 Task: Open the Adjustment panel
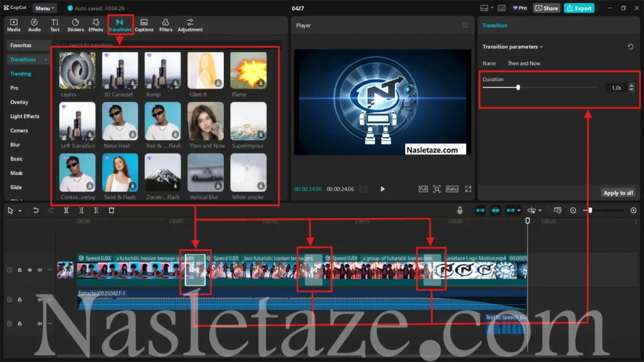pyautogui.click(x=190, y=25)
